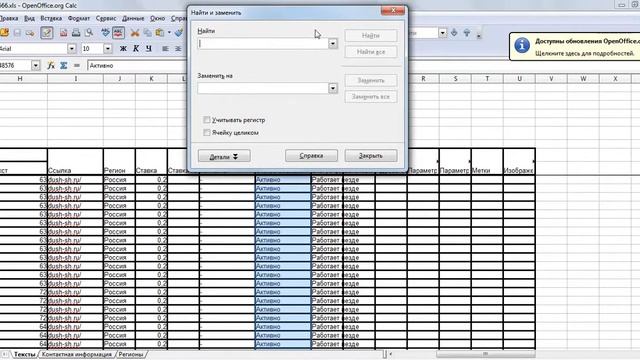This screenshot has width=640, height=360.
Task: Center cell text horizontally icon
Action: (178, 49)
